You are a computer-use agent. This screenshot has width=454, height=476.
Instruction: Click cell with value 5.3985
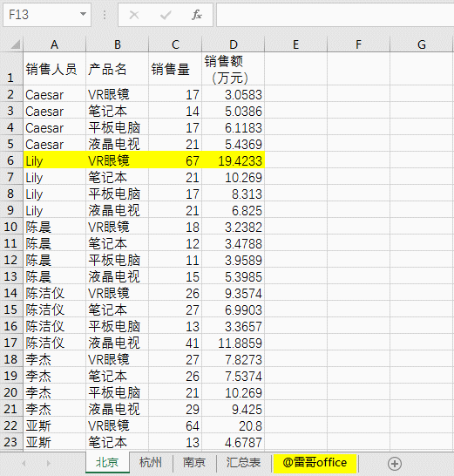(x=234, y=276)
